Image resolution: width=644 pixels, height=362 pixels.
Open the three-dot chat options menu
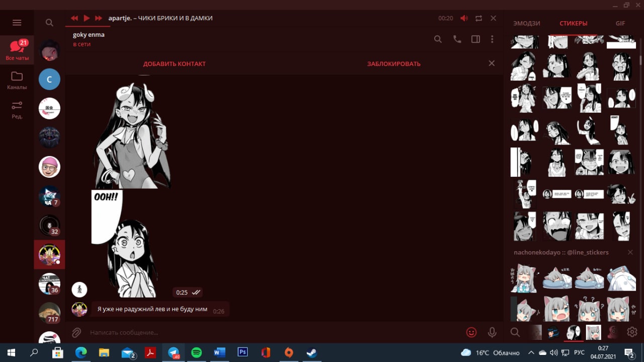click(x=492, y=39)
